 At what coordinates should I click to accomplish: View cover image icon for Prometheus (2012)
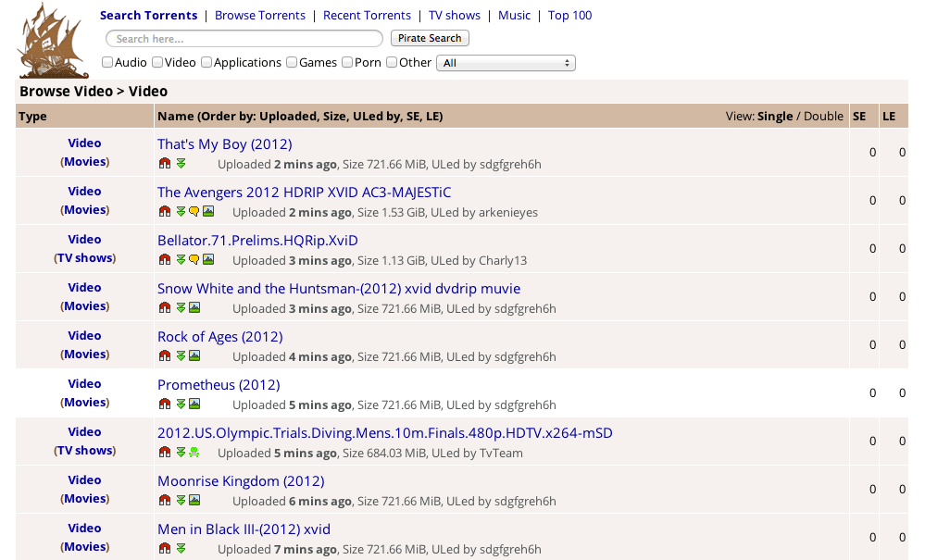pyautogui.click(x=194, y=404)
